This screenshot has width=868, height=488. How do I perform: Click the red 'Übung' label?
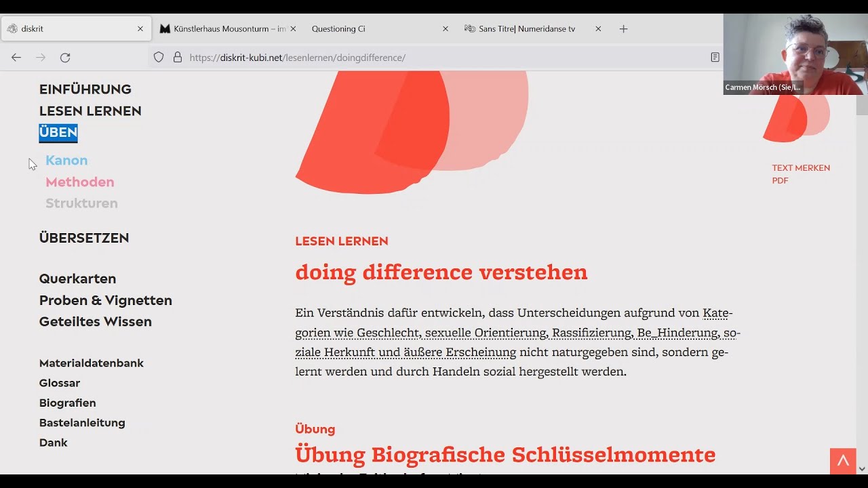315,429
